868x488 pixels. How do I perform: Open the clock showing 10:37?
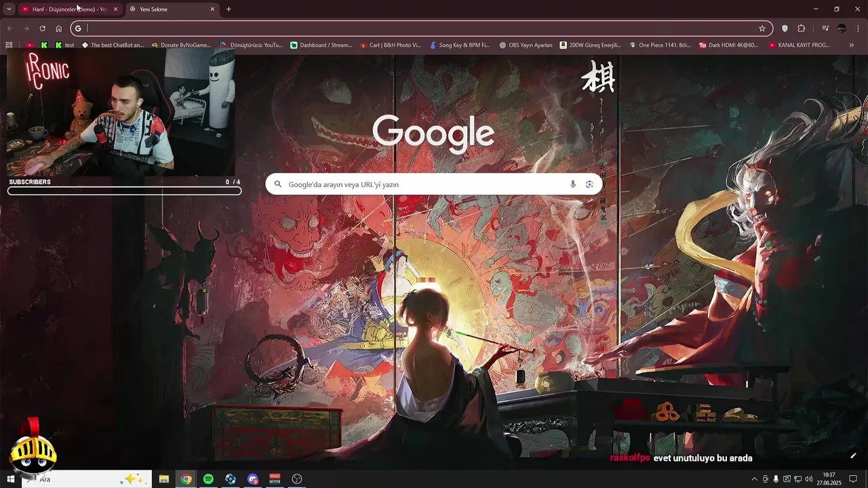coord(829,479)
